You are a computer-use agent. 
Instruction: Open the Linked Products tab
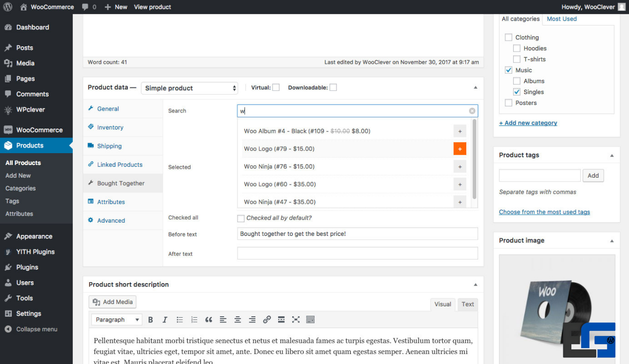pos(123,165)
